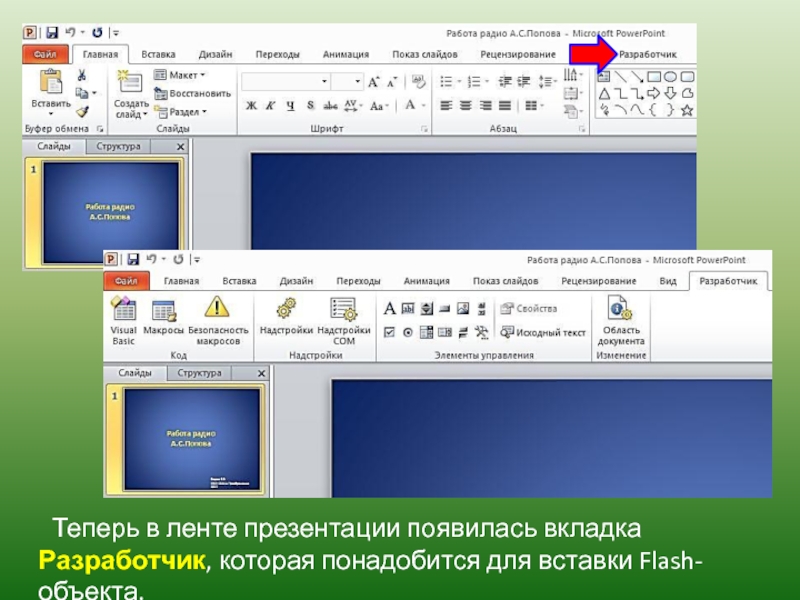This screenshot has width=800, height=600.
Task: Insert a Command Button control
Action: (x=445, y=308)
